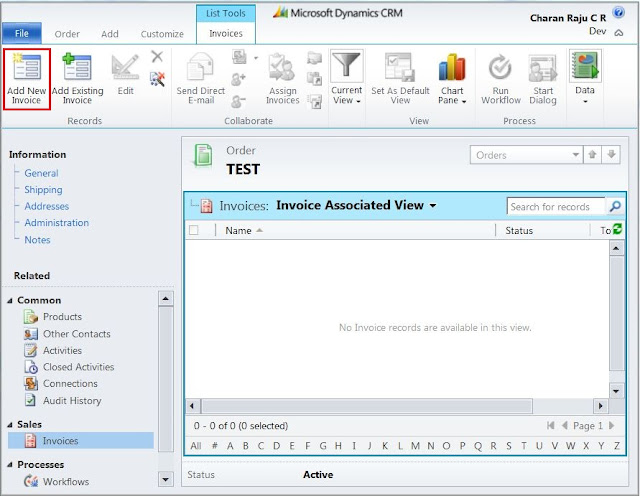
Task: Click grid vertical scrollbar up arrow
Action: (616, 248)
